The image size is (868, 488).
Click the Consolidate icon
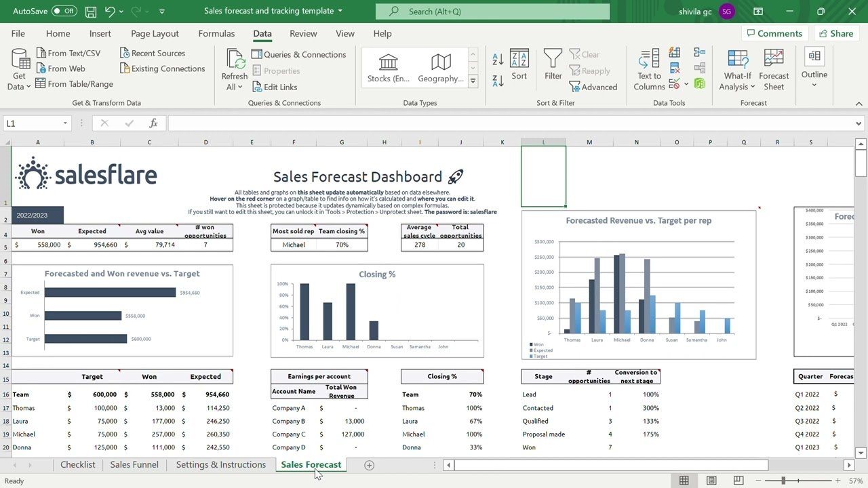pos(700,53)
